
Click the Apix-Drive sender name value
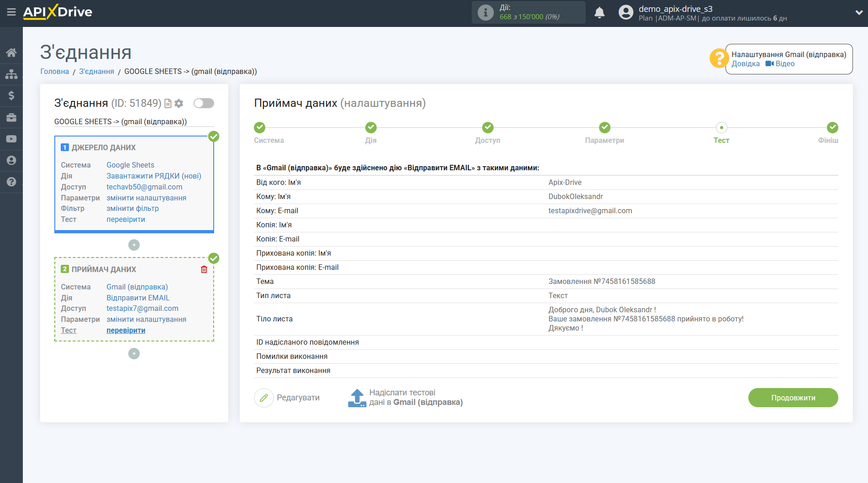point(565,183)
